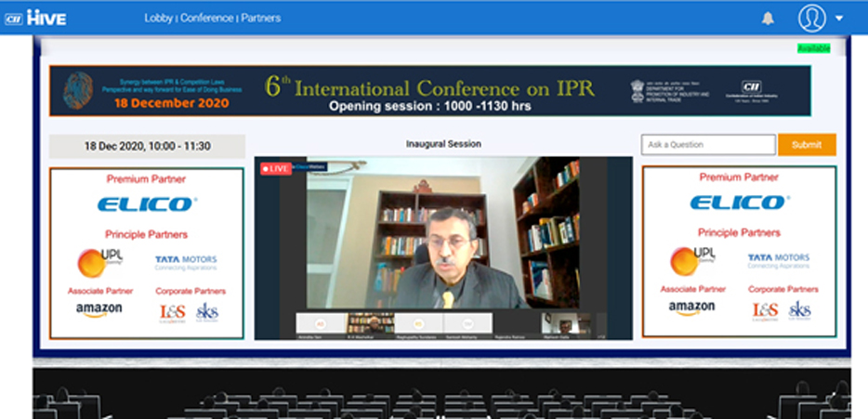Click the Tata Motors logo in the left panel
Image resolution: width=868 pixels, height=419 pixels.
coord(186,262)
